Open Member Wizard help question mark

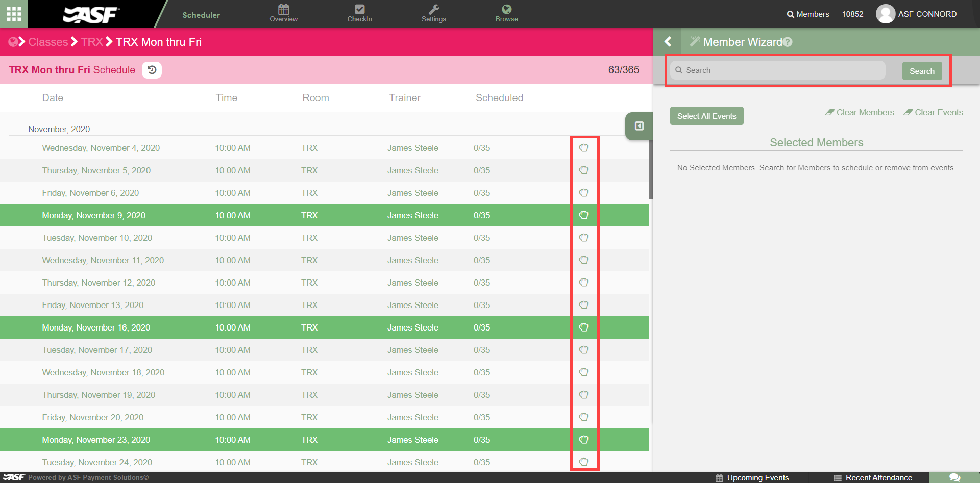(x=788, y=42)
